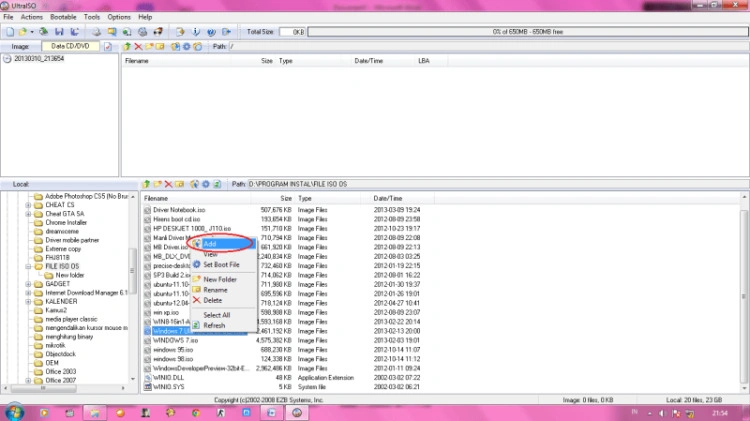Click the Open image folder icon
The image size is (750, 421).
[x=22, y=32]
